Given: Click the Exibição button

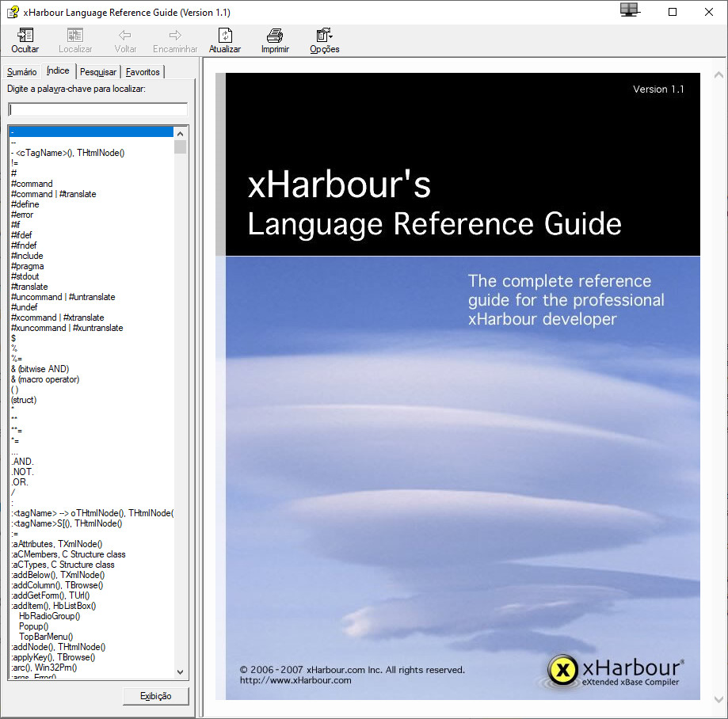Looking at the screenshot, I should click(156, 696).
